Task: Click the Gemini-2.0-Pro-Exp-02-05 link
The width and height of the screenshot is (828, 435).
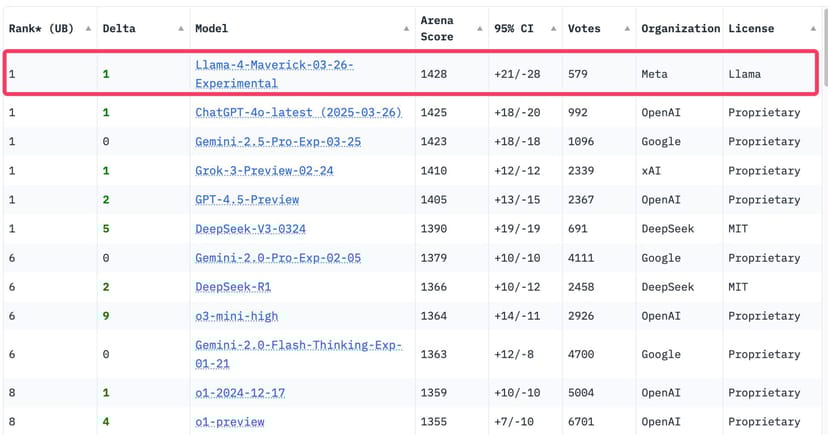Action: tap(278, 258)
